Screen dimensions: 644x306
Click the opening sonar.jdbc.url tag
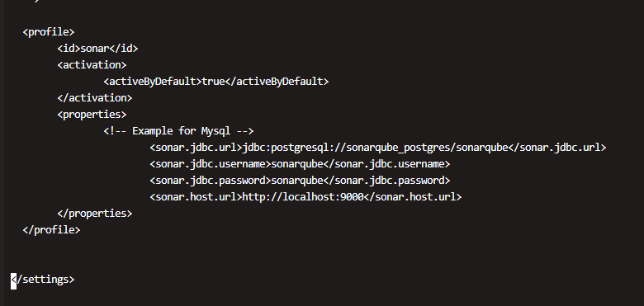196,148
